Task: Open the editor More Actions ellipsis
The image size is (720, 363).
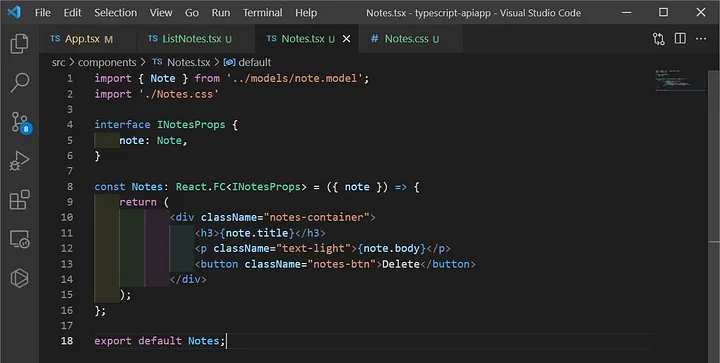Action: pos(701,39)
